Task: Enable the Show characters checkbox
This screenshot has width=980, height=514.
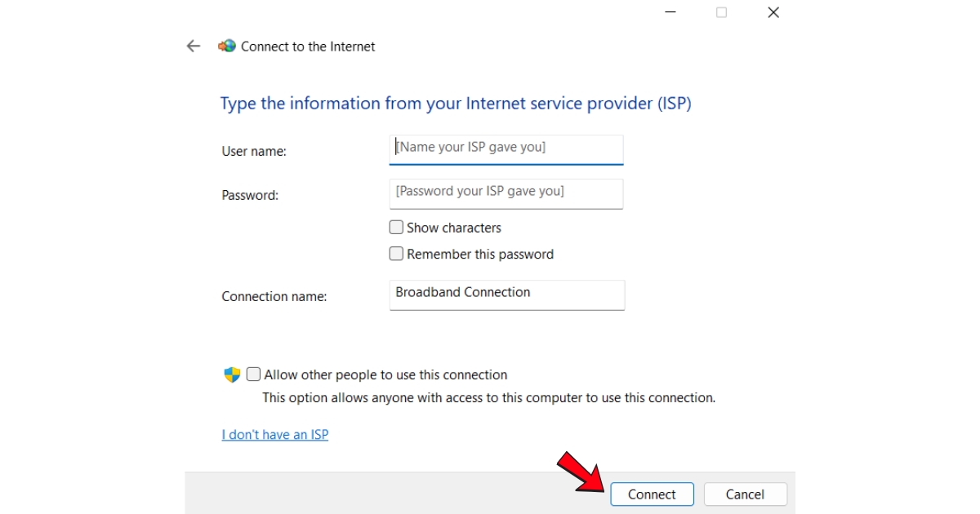Action: (x=396, y=228)
